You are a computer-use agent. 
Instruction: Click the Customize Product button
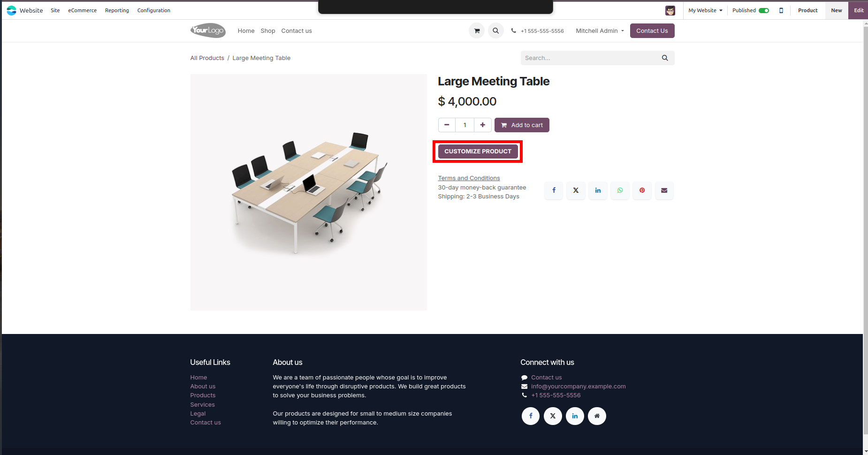point(478,152)
